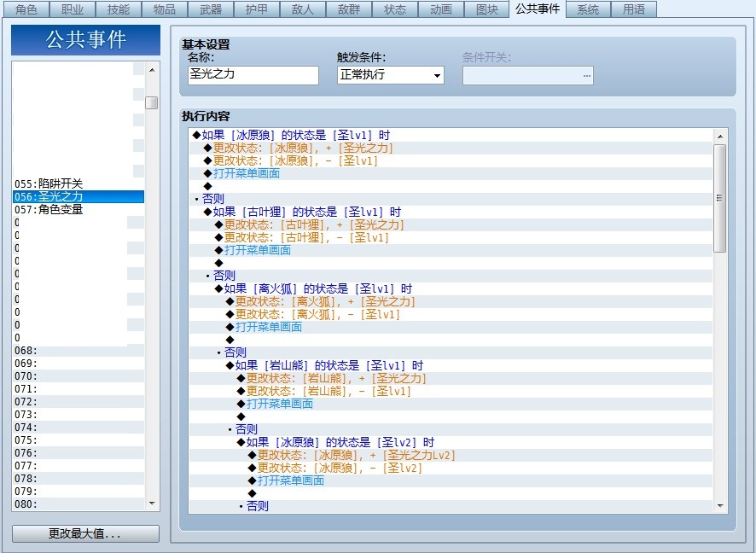Viewport: 756px width, 553px height.
Task: Click event list scroll down arrow
Action: pyautogui.click(x=152, y=504)
